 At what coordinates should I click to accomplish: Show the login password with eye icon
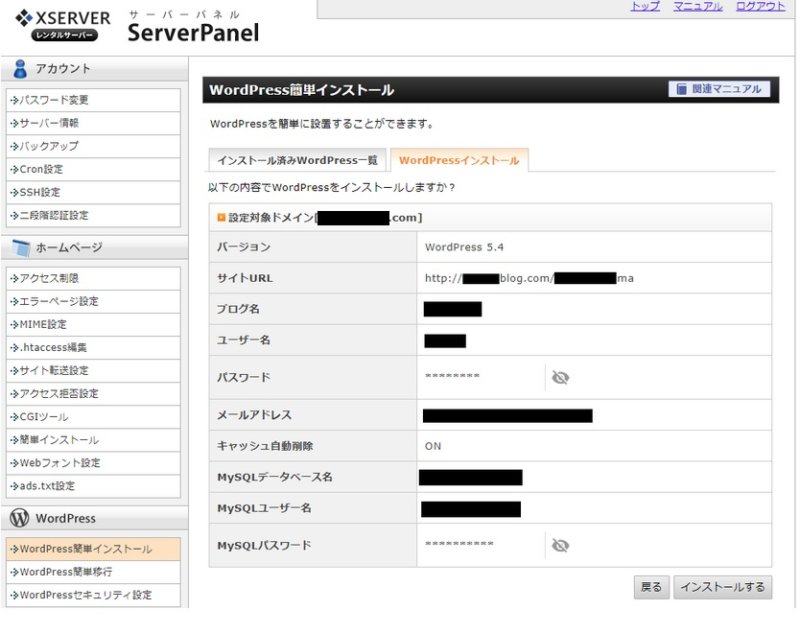pos(560,378)
